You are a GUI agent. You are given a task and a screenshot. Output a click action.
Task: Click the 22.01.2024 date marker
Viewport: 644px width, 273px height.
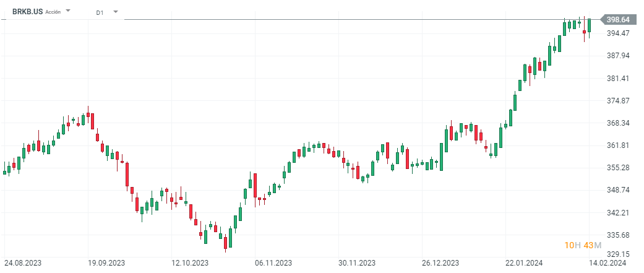click(524, 263)
